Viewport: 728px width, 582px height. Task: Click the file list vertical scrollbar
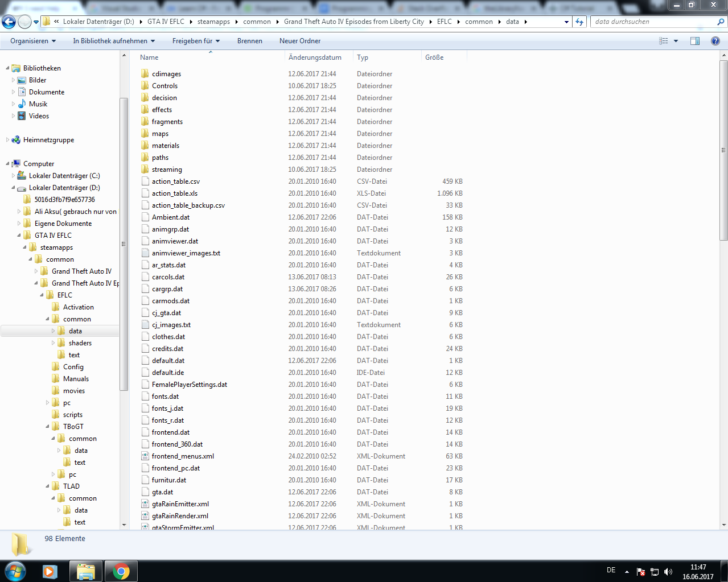click(724, 150)
